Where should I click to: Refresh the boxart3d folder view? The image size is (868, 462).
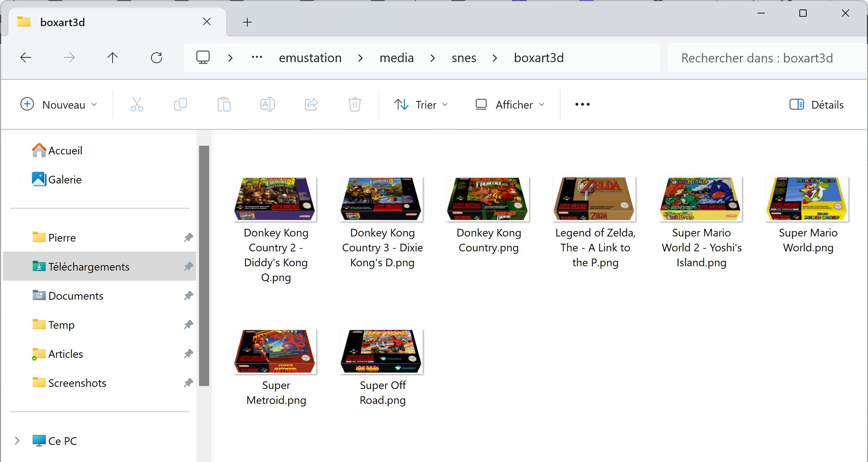[x=157, y=57]
